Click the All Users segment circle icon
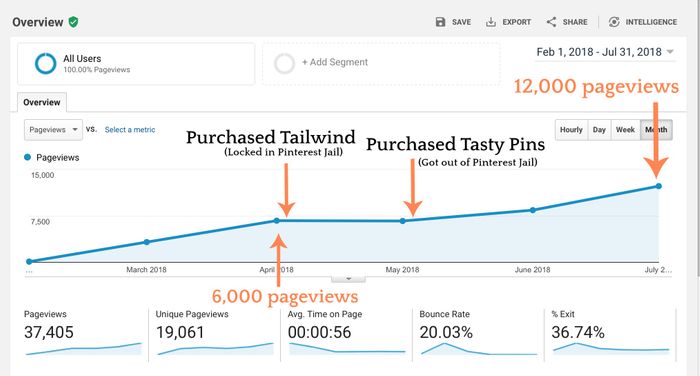 (x=46, y=63)
